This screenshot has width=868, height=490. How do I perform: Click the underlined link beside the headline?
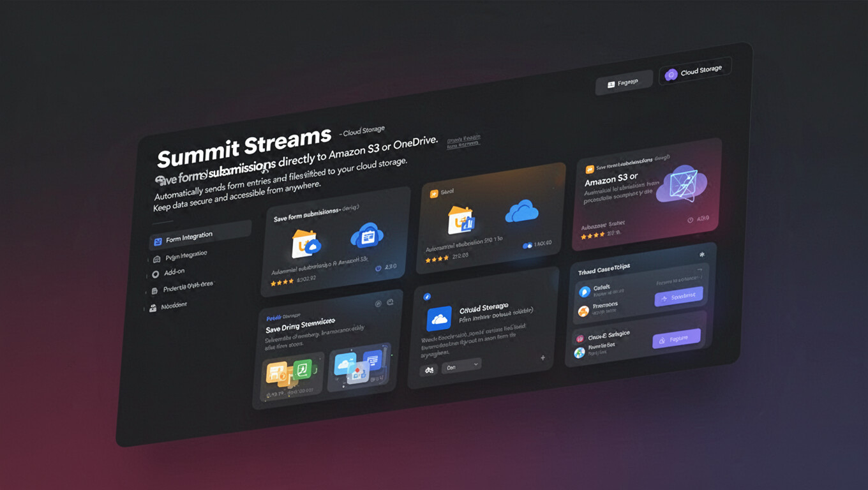463,142
